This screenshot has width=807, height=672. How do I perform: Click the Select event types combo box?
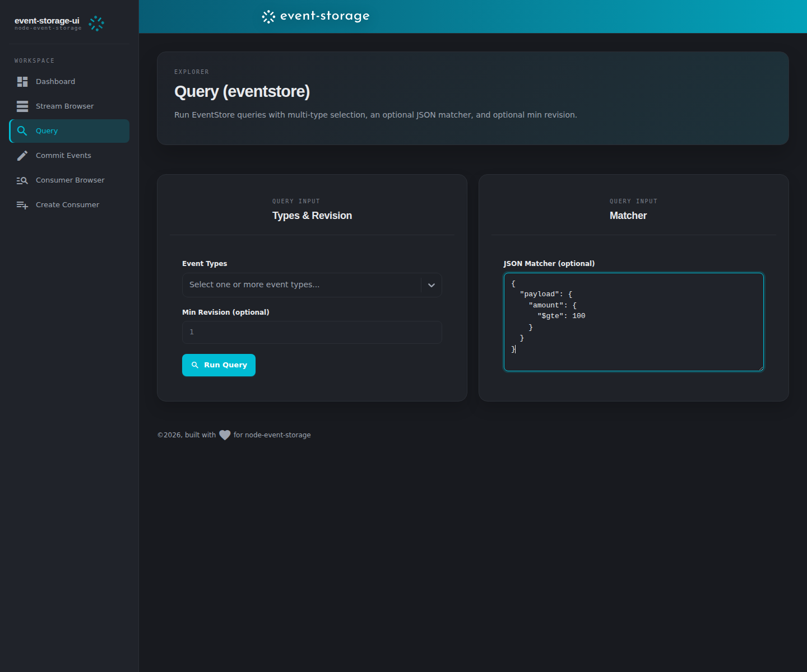pos(312,285)
